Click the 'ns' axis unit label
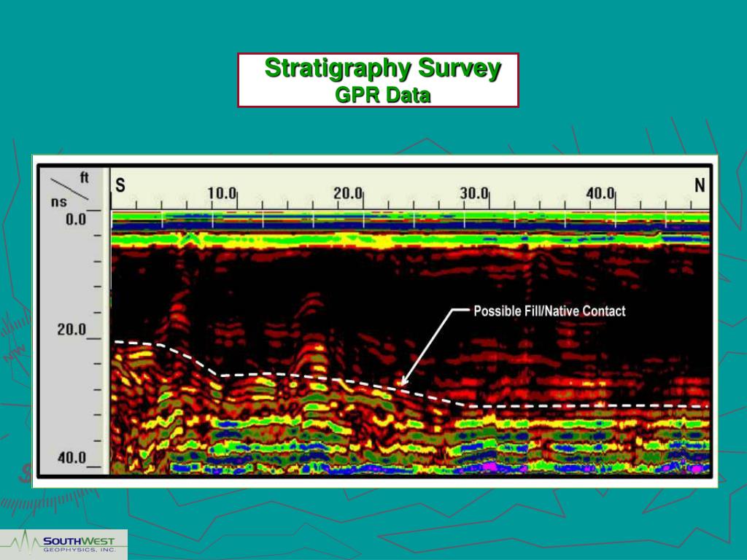 coord(58,202)
